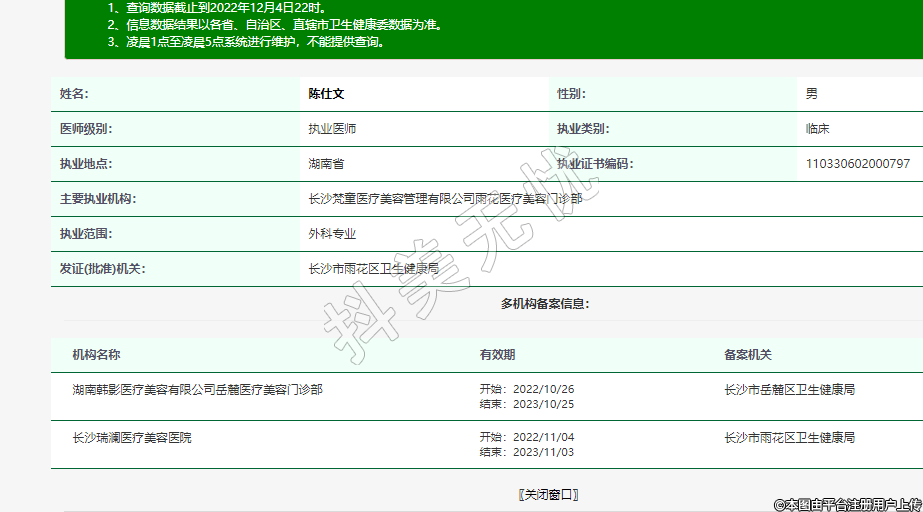Click the 执业证书编码 number 110330602000797
The height and width of the screenshot is (512, 923).
pos(857,164)
